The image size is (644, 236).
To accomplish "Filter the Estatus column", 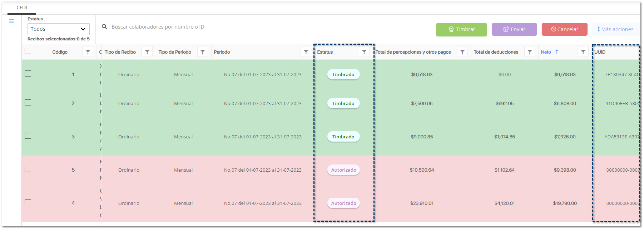I will click(364, 52).
